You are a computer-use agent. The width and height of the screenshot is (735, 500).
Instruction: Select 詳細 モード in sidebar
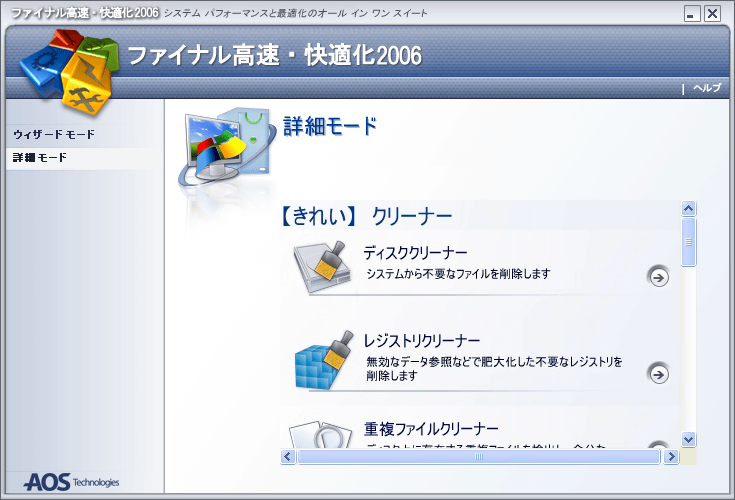click(x=40, y=157)
